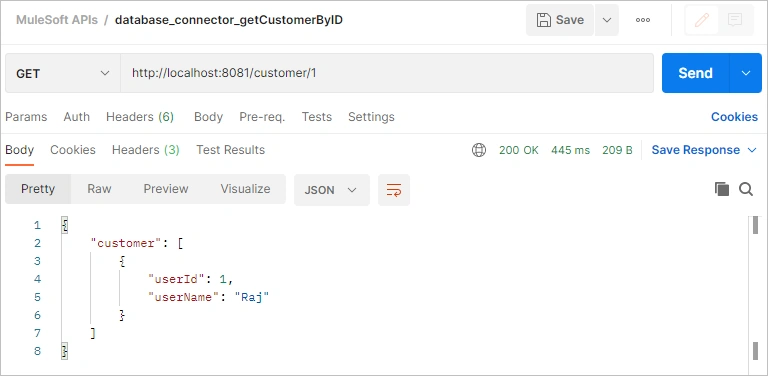This screenshot has height=376, width=768.
Task: Open the GET method dropdown
Action: pyautogui.click(x=63, y=73)
